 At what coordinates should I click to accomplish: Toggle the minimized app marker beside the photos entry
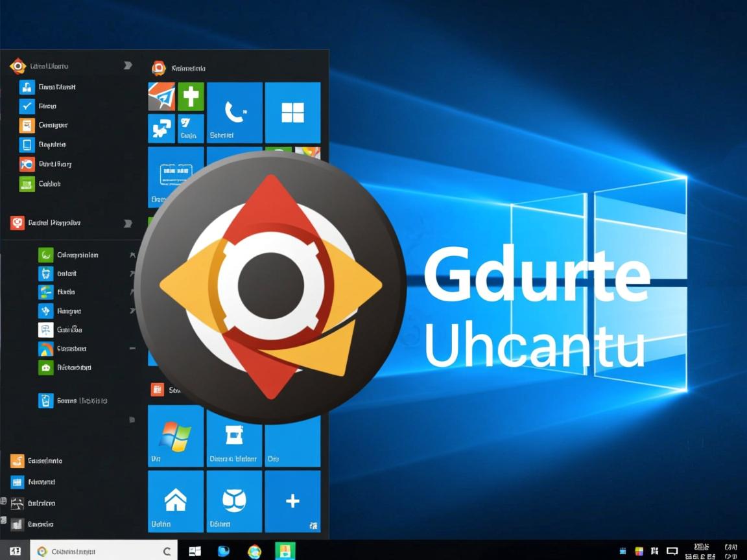(133, 349)
